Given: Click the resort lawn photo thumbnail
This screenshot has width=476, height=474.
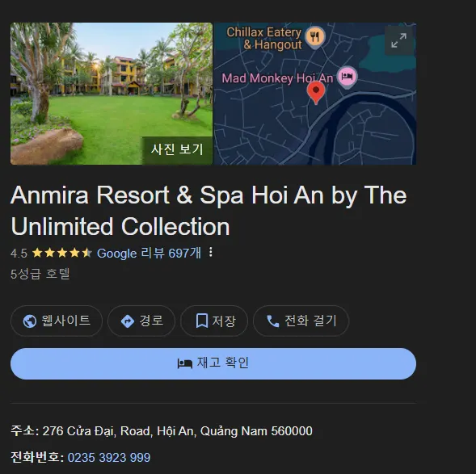Looking at the screenshot, I should click(112, 94).
